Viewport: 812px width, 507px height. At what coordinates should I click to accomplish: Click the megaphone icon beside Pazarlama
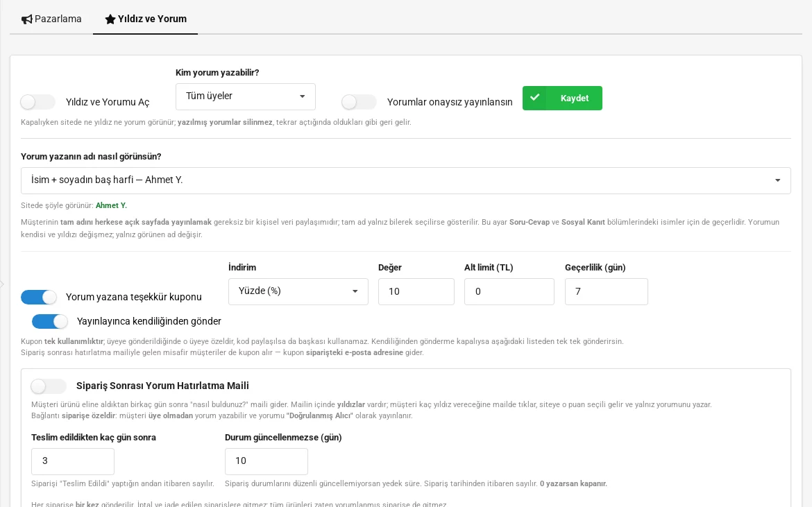[26, 19]
